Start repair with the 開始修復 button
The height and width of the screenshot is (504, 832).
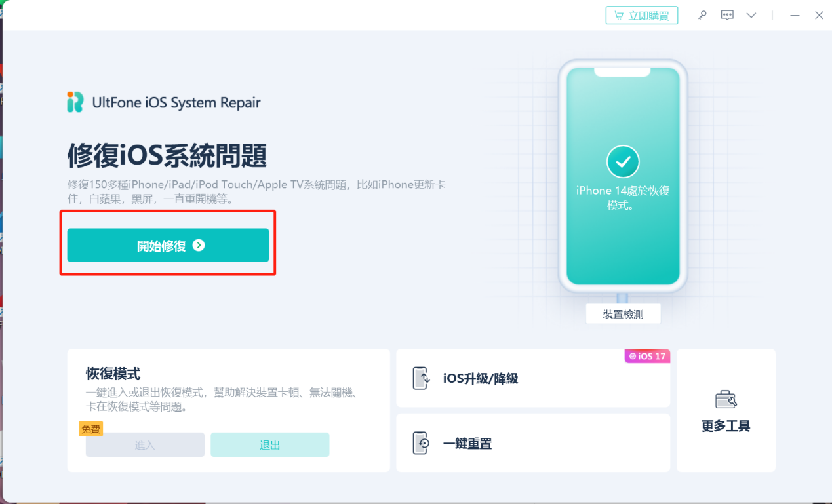click(168, 245)
